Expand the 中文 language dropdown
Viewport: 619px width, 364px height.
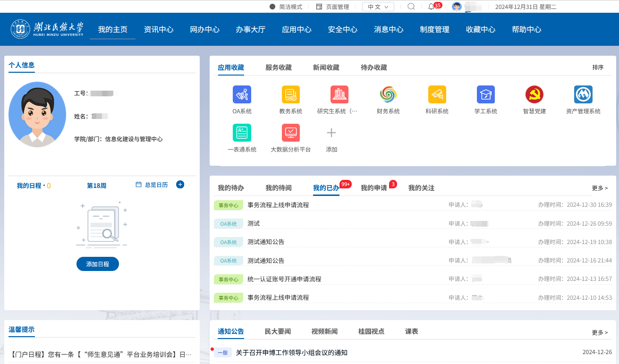click(x=378, y=7)
